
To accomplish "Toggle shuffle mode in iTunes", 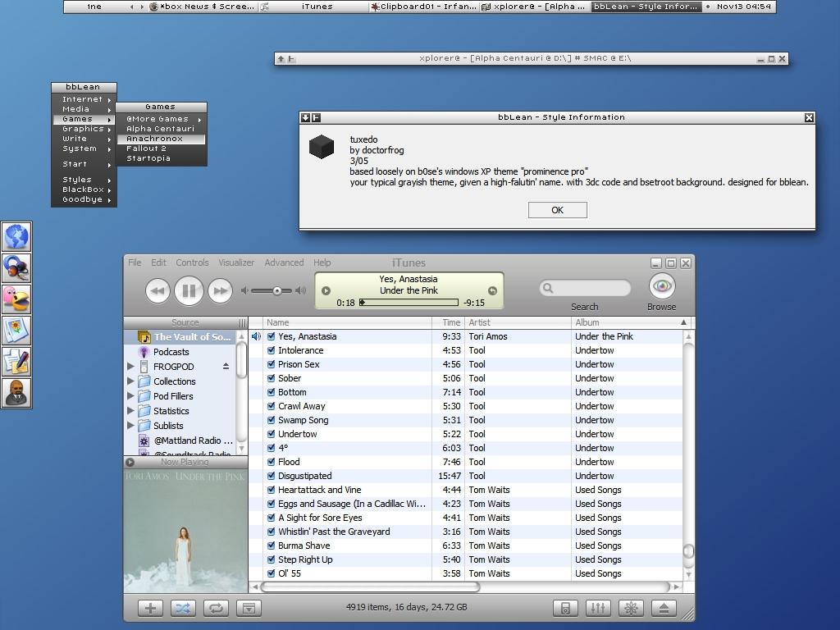I will tap(183, 608).
